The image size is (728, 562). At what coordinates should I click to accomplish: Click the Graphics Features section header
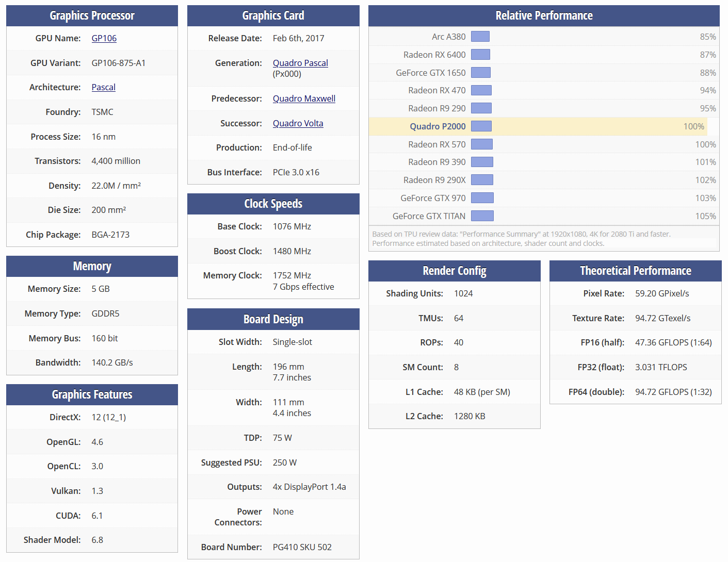[92, 394]
